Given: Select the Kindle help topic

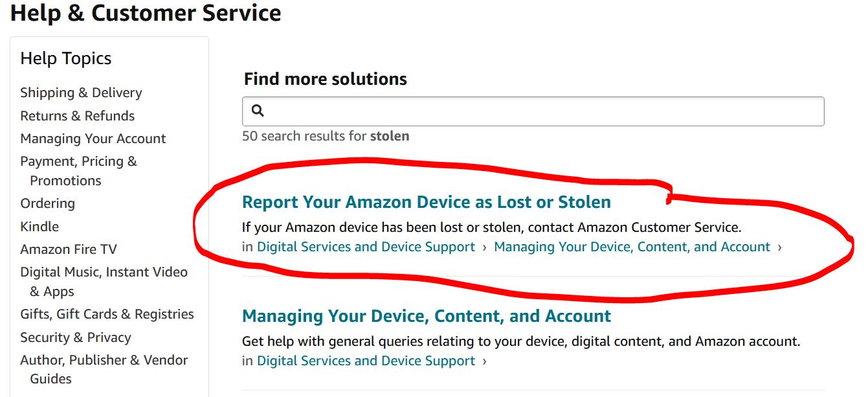Looking at the screenshot, I should point(40,226).
